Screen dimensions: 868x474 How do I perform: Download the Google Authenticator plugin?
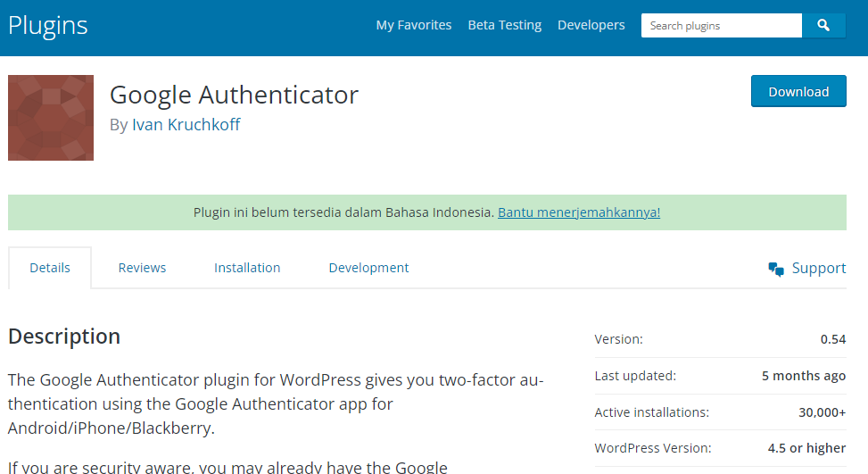click(x=798, y=91)
